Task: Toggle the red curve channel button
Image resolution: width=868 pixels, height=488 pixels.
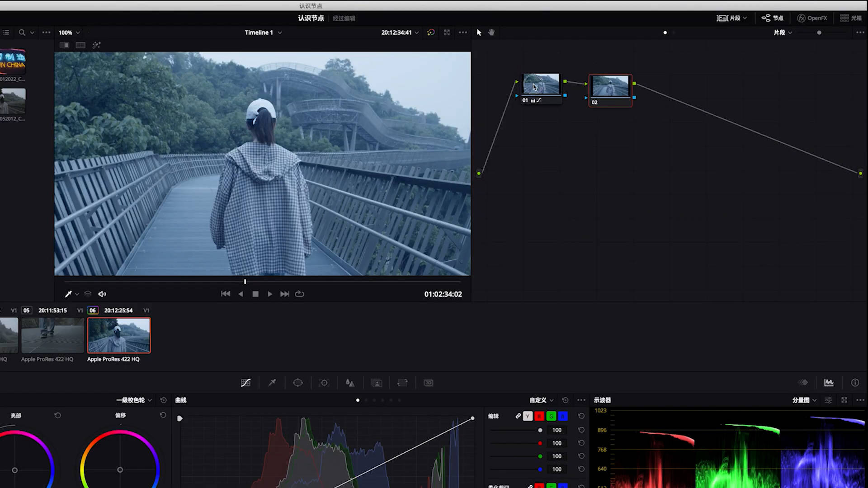Action: pos(539,416)
